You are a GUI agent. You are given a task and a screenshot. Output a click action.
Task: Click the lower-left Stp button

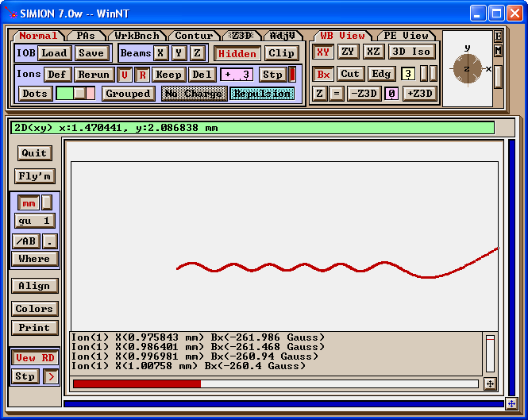(x=25, y=376)
